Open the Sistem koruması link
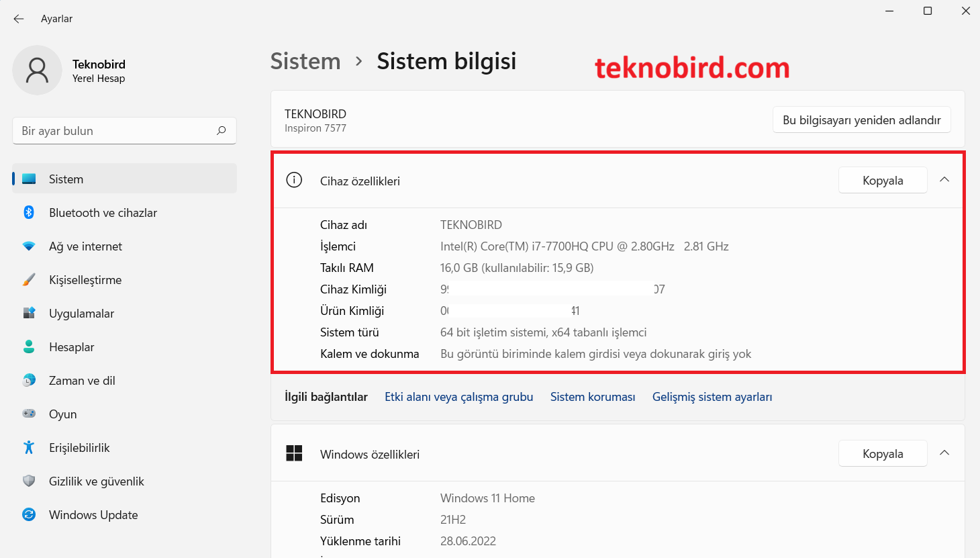 pyautogui.click(x=593, y=397)
